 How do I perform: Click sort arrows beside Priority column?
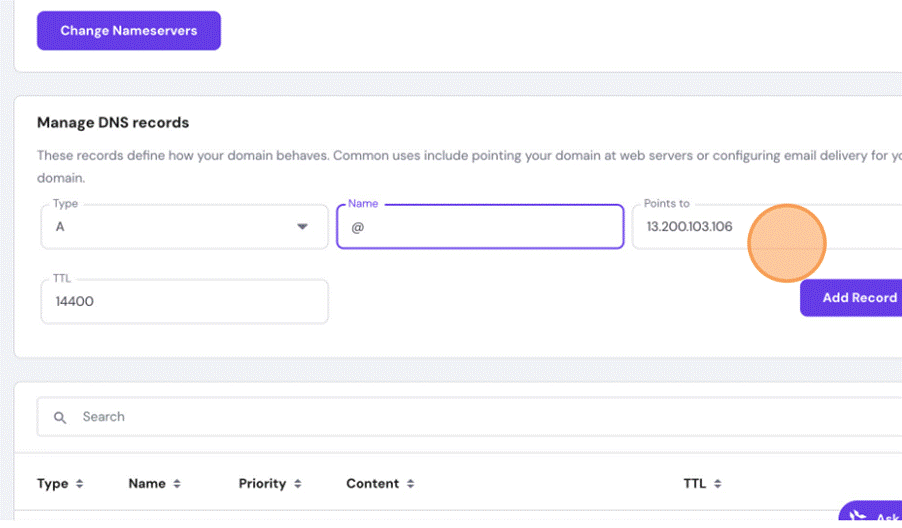coord(295,484)
